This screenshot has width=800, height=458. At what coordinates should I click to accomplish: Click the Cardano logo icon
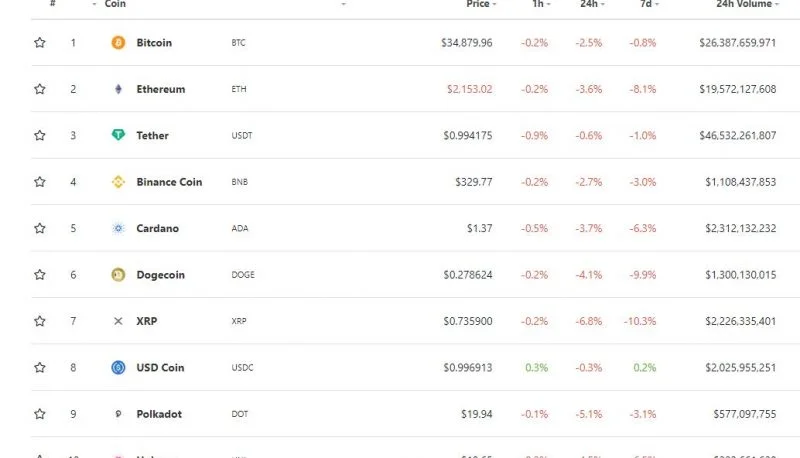coord(118,228)
